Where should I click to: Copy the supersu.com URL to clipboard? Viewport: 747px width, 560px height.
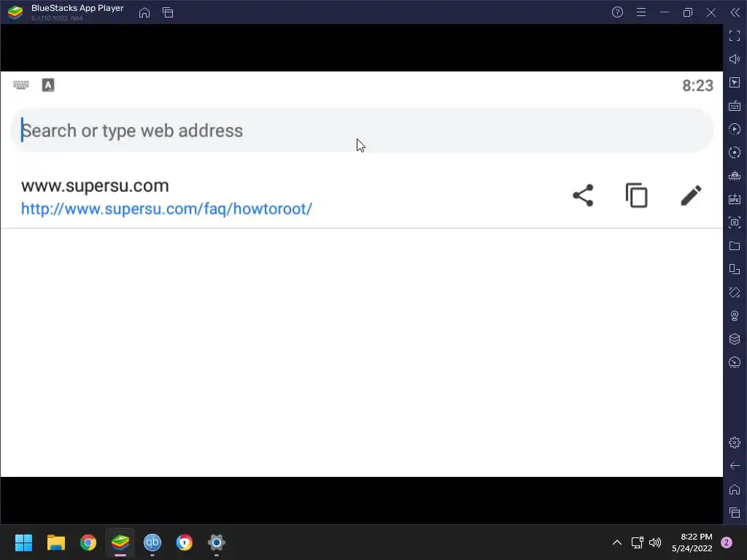637,195
